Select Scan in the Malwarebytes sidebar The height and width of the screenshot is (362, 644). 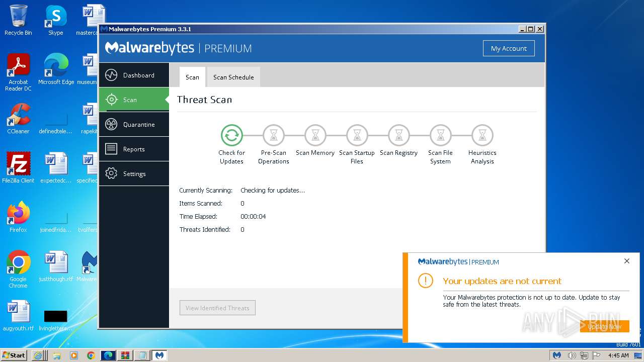pos(134,100)
